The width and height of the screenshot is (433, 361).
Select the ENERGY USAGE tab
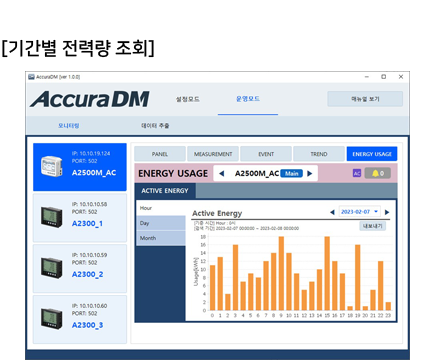click(372, 154)
